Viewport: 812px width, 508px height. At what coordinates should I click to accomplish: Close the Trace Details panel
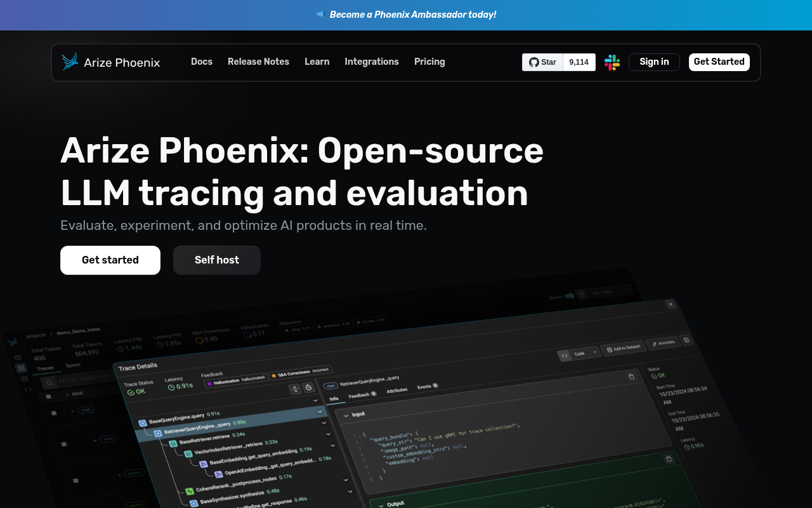coord(671,304)
